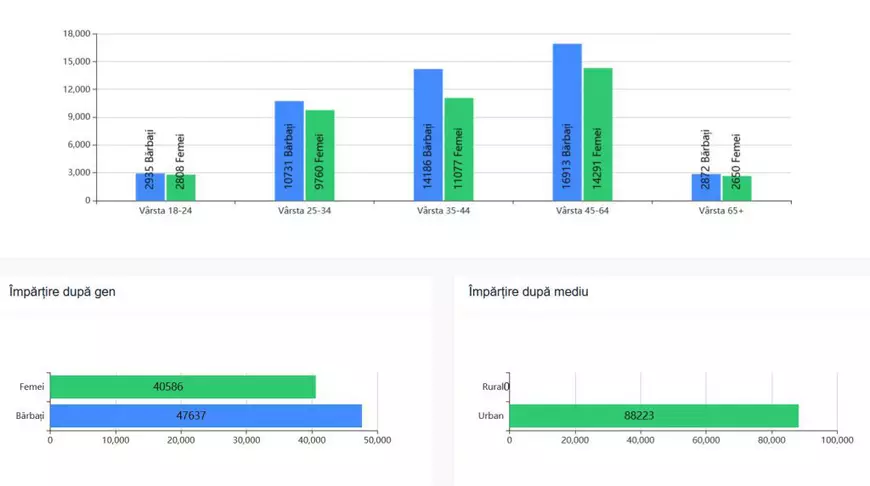Click the Împărțire după mediu heading
870x486 pixels.
528,292
